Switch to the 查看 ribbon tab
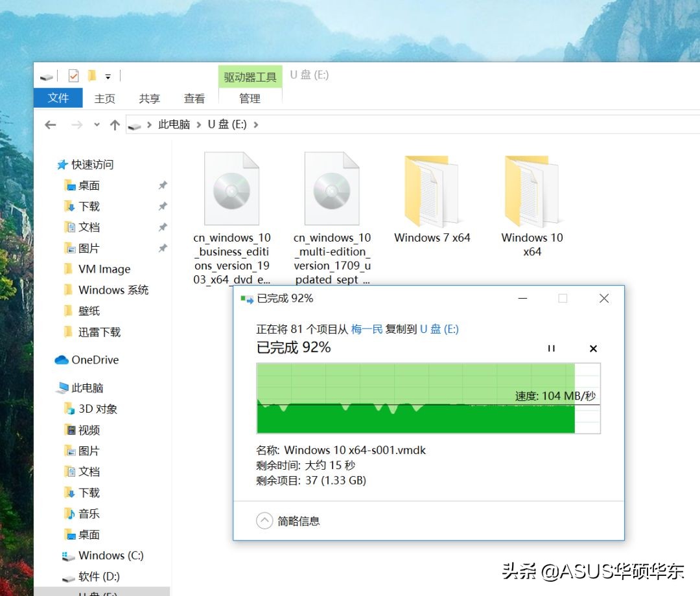The image size is (700, 596). (x=194, y=98)
